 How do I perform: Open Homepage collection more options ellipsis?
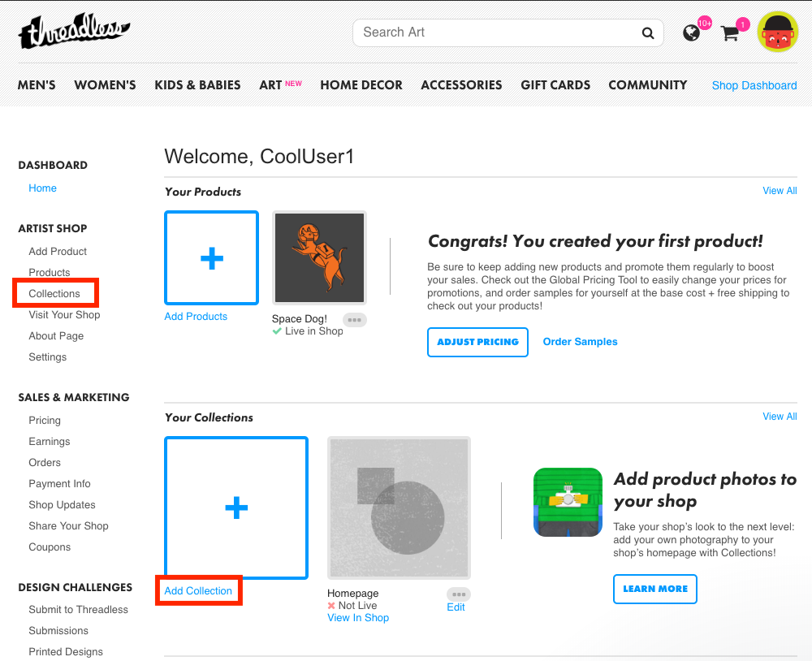click(459, 594)
